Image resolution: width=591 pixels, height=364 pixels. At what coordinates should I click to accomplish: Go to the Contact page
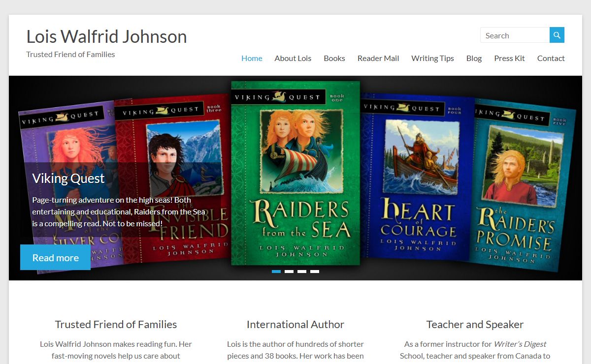tap(551, 58)
